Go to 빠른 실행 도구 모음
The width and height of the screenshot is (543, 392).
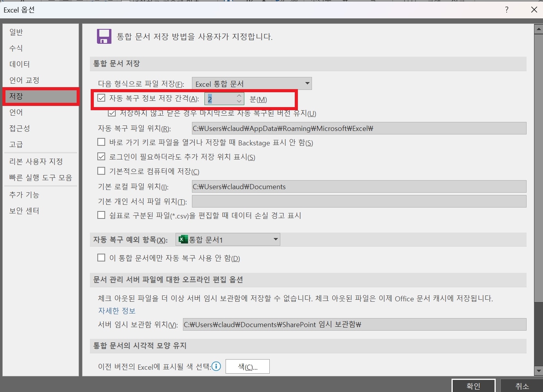[x=41, y=177]
